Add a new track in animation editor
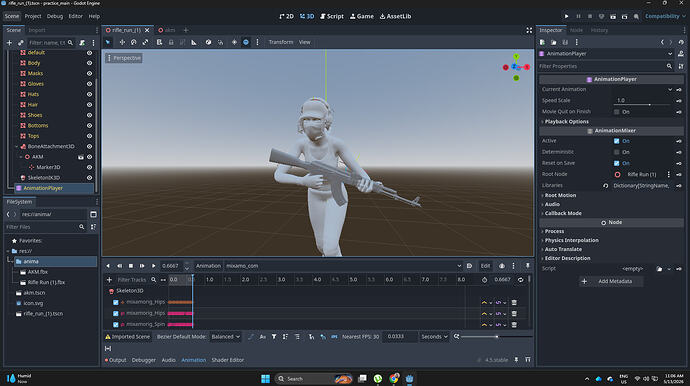Screen dimensions: 690x386 [x=109, y=279]
